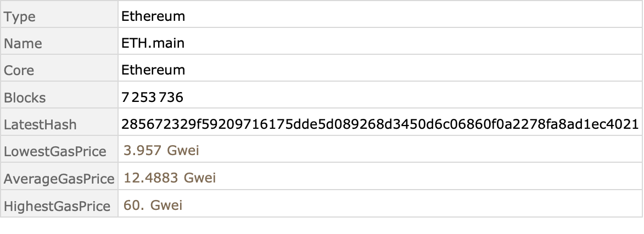Click the Gwei unit in AverageGasPrice row
This screenshot has height=234, width=644.
tap(200, 178)
